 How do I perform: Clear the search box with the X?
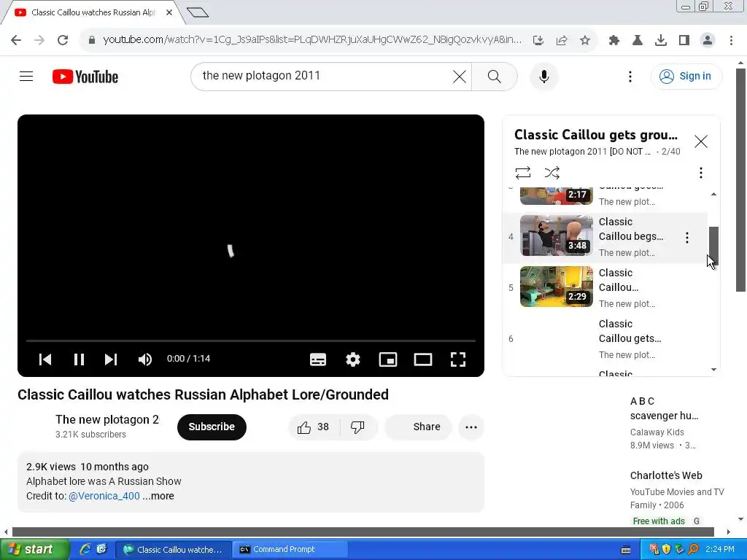460,76
